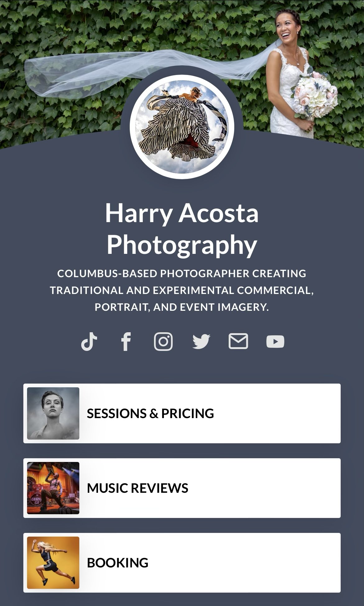Select the Music Reviews label text
The width and height of the screenshot is (364, 606).
tap(138, 488)
